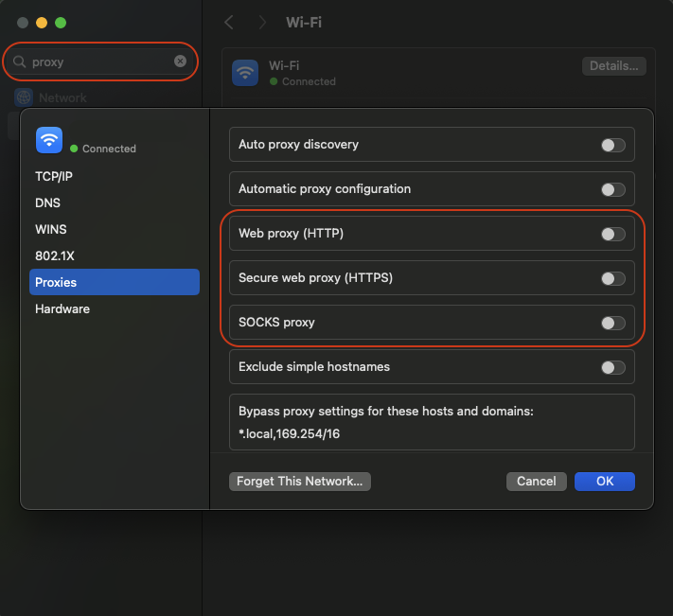Click the clear search field X icon
The image size is (673, 616).
(x=180, y=62)
